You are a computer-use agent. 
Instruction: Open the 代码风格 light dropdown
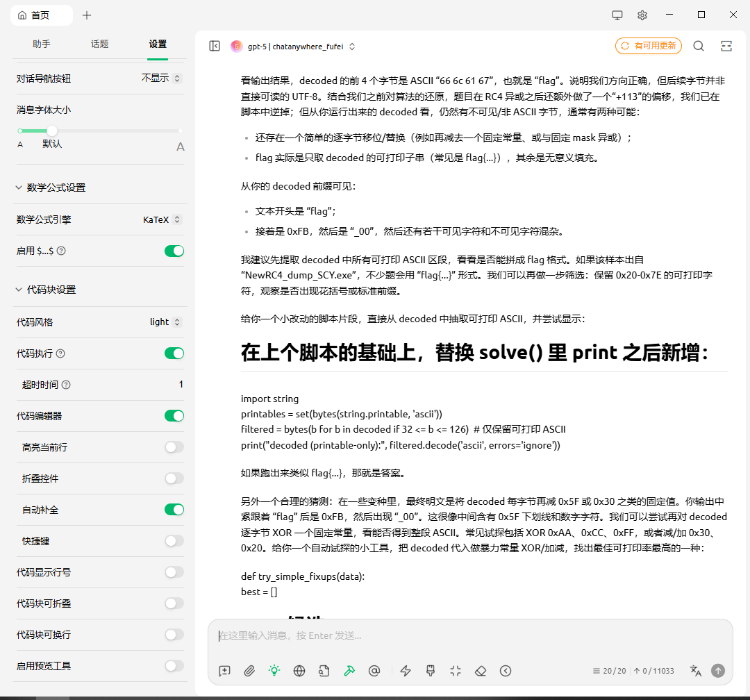pos(165,322)
